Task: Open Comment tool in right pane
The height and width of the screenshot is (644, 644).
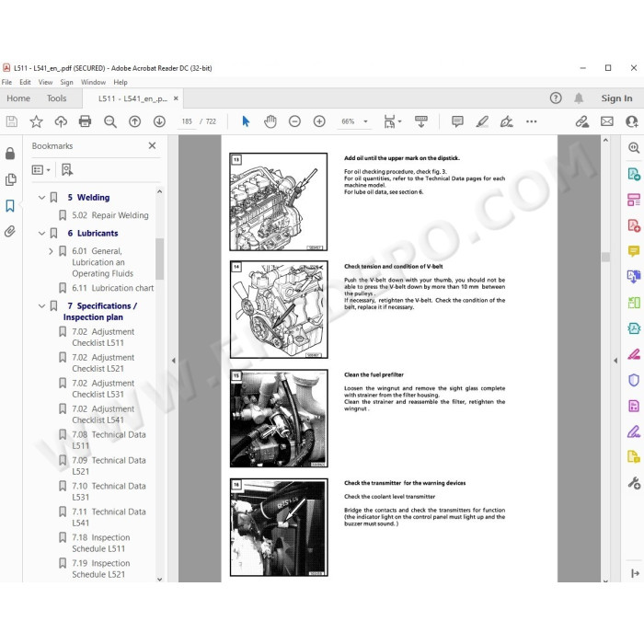Action: click(x=634, y=250)
